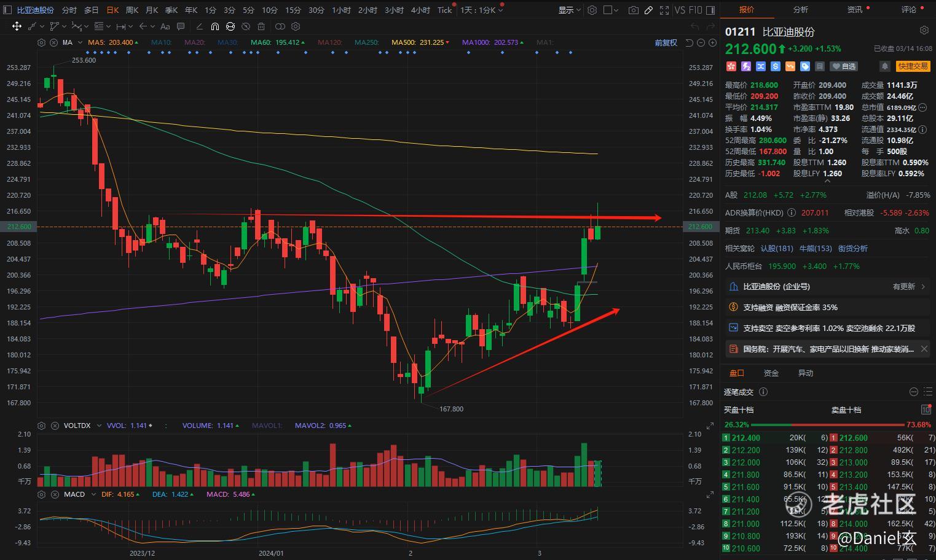Remove the MACD indicator

click(x=53, y=494)
